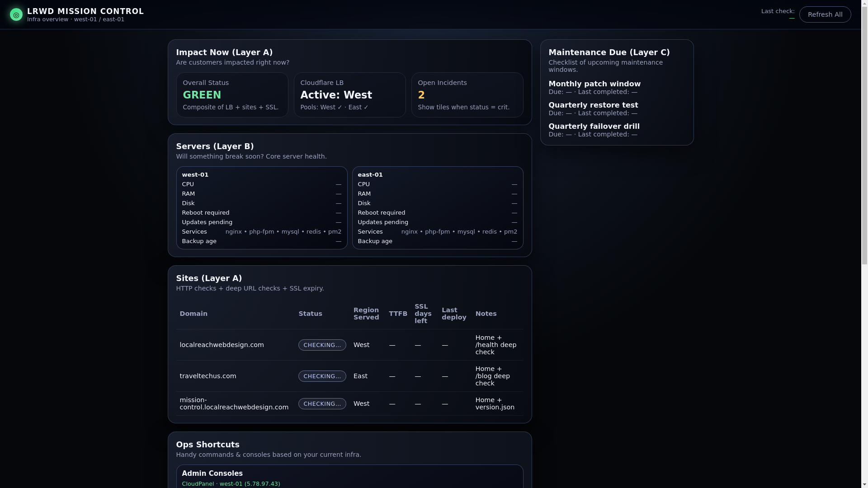Click the east-01 Disk row
Screen dimensions: 868x488
click(438, 203)
